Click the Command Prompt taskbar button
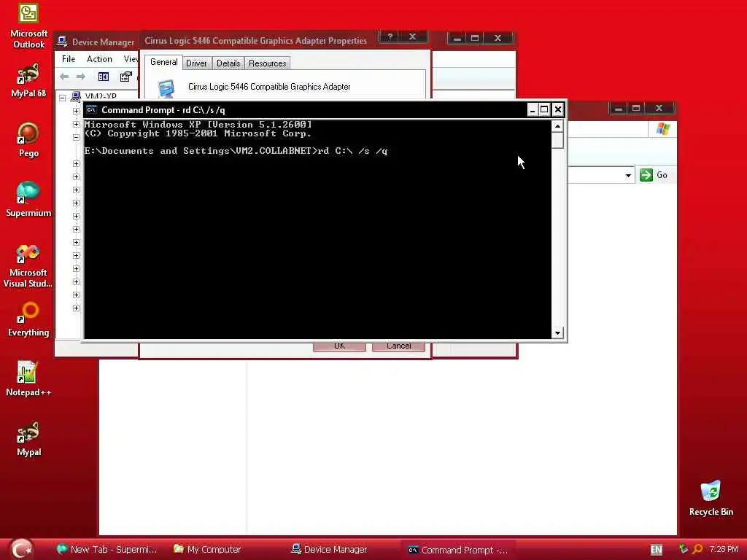This screenshot has width=747, height=560. [458, 550]
